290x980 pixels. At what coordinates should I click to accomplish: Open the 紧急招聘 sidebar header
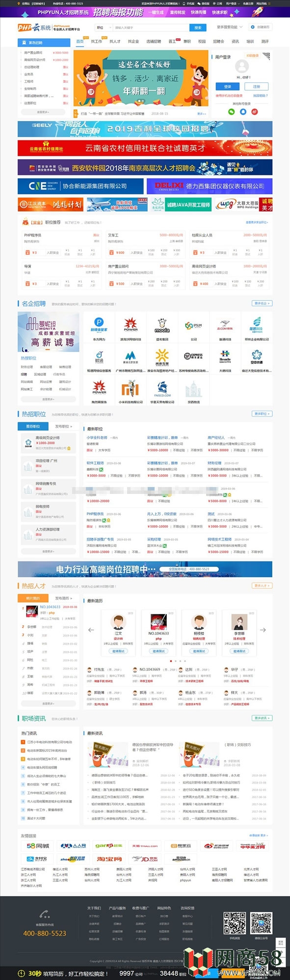pyautogui.click(x=45, y=43)
